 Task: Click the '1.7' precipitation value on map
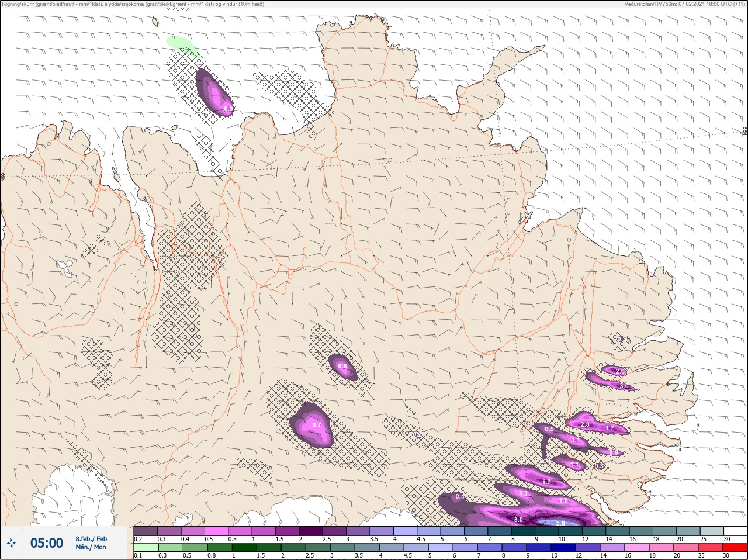coord(610,428)
